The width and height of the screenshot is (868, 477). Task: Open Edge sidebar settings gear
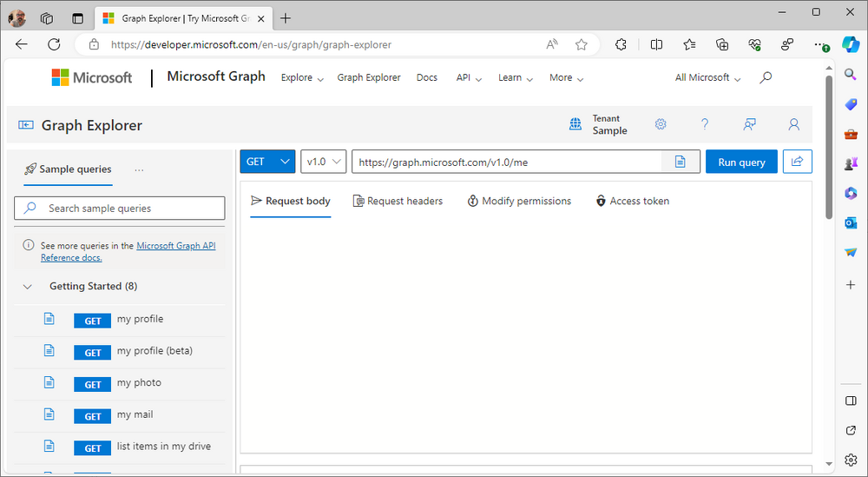pyautogui.click(x=851, y=460)
